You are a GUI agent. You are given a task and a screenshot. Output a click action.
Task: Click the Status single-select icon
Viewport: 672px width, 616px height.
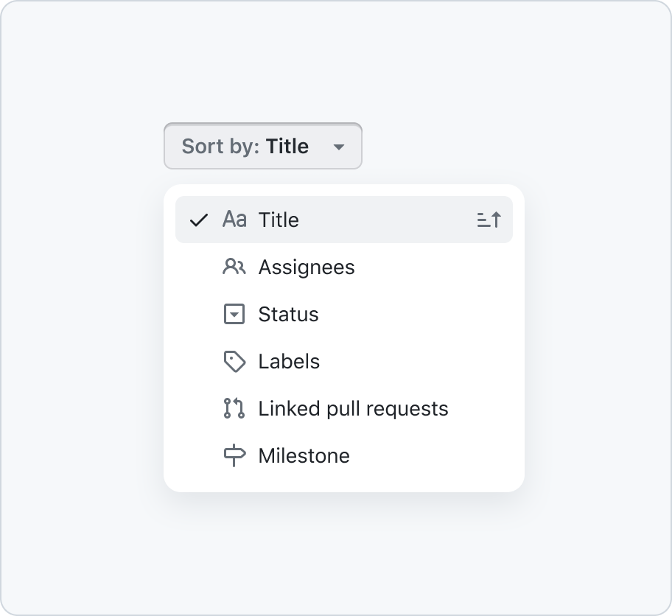click(x=234, y=314)
